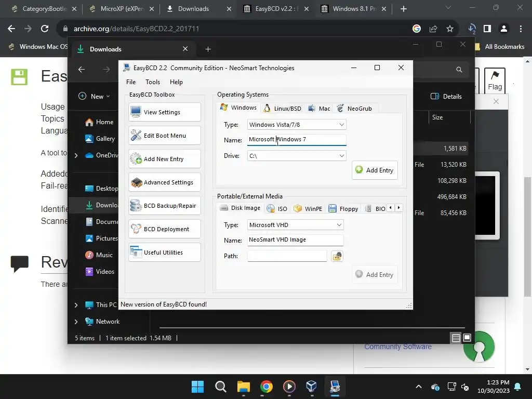Select the Floppy media tab
532x399 pixels.
click(x=343, y=209)
